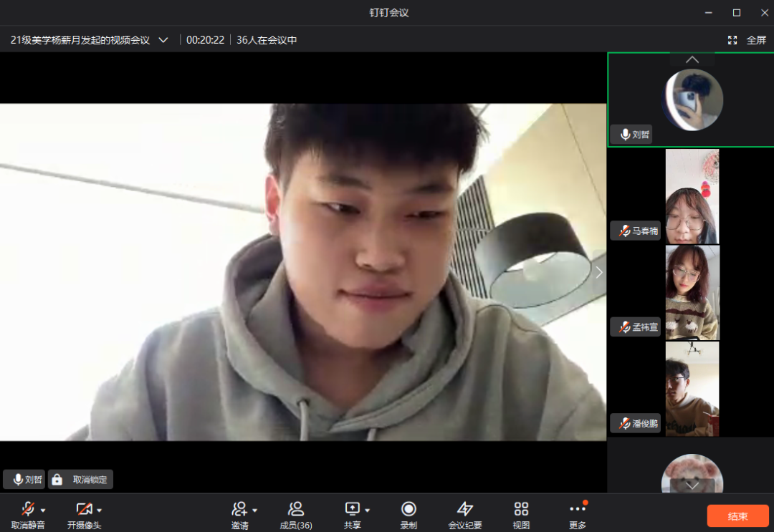
Task: Expand the meeting title dropdown chevron
Action: (163, 40)
